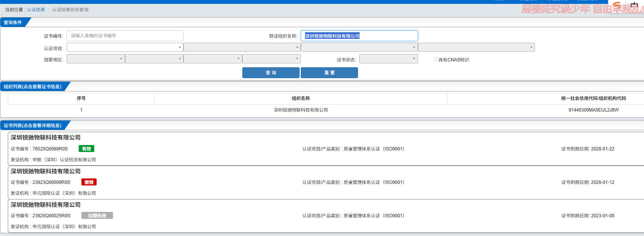Click expiry date 2023-01-08

(x=602, y=216)
